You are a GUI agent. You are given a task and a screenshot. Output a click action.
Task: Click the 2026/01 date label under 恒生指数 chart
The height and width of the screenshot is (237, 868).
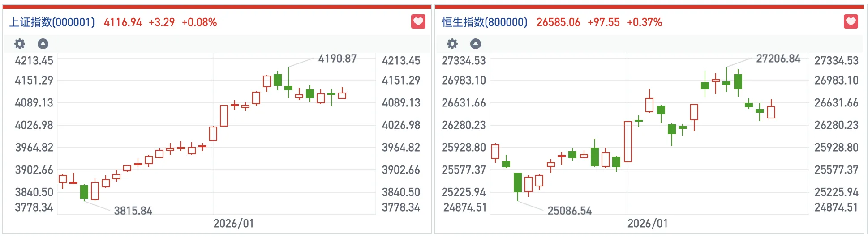[647, 224]
